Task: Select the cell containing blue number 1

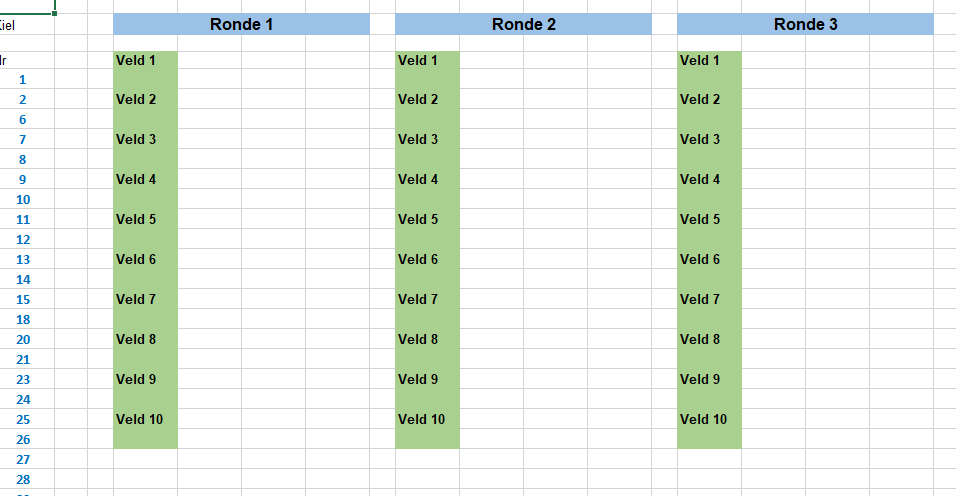Action: tap(22, 79)
